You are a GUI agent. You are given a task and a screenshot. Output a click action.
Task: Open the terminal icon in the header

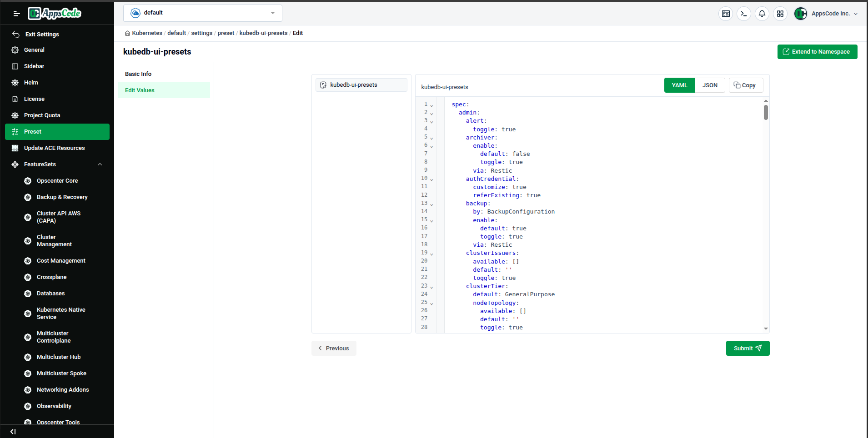coord(744,14)
